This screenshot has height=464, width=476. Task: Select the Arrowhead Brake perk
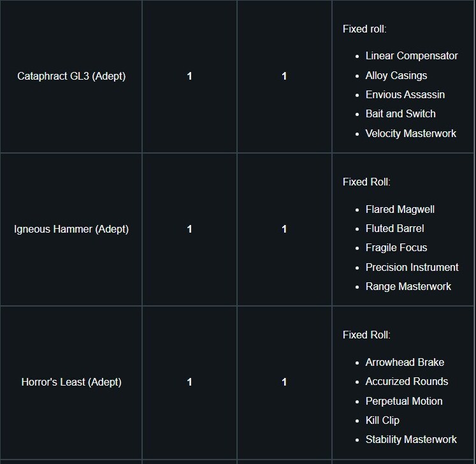[x=405, y=362]
